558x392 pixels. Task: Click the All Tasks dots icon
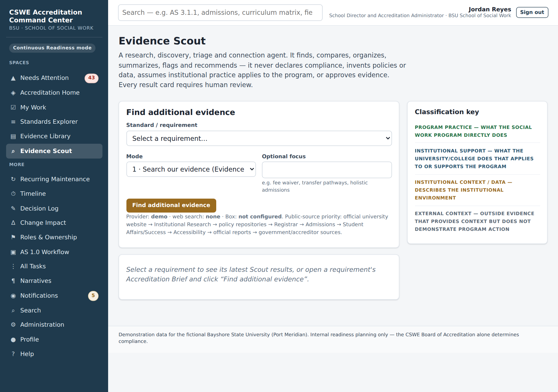[13, 266]
